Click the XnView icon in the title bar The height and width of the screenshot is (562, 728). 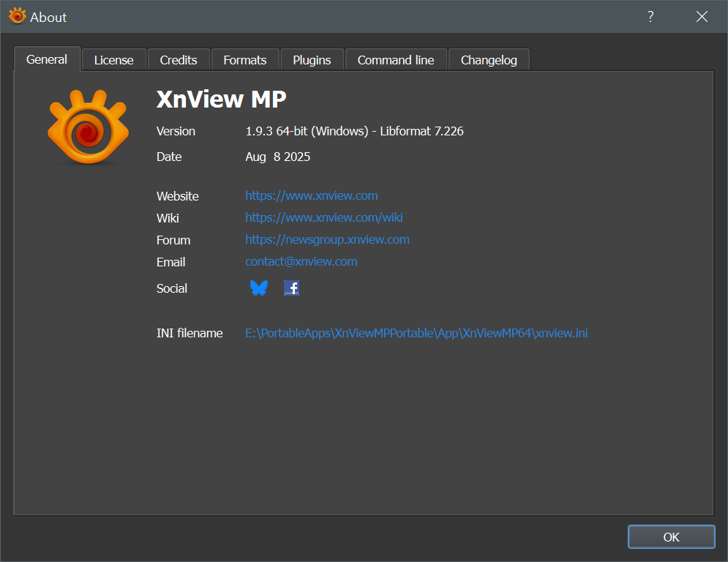tap(17, 16)
